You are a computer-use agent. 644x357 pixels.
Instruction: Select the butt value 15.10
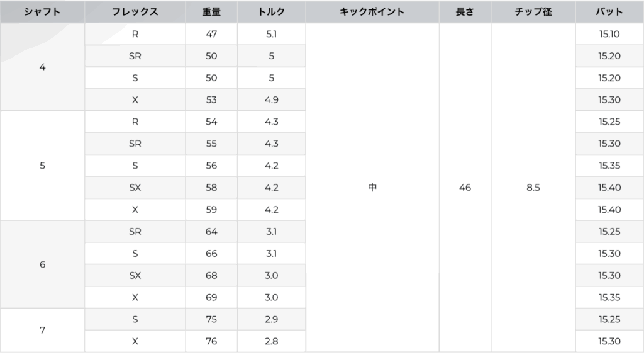coord(609,34)
